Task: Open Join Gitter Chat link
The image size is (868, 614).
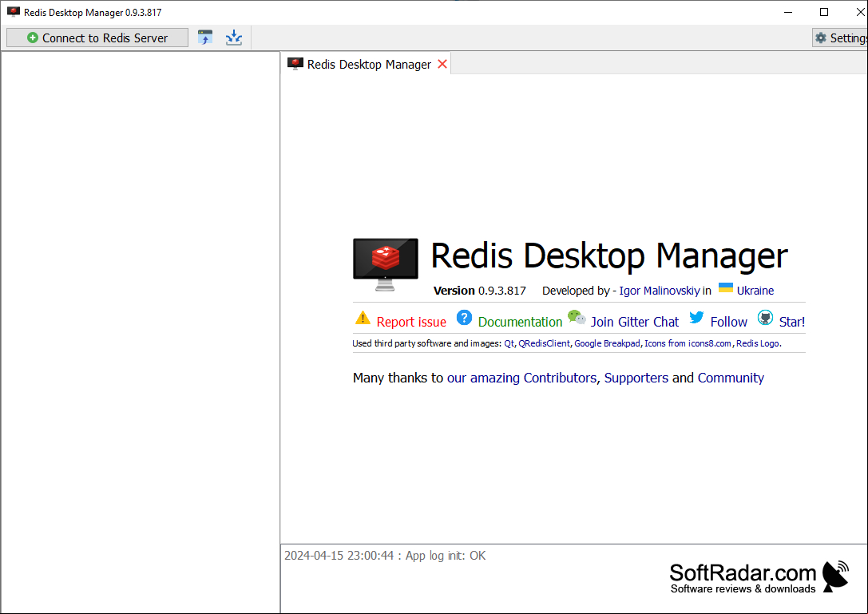Action: [x=634, y=322]
